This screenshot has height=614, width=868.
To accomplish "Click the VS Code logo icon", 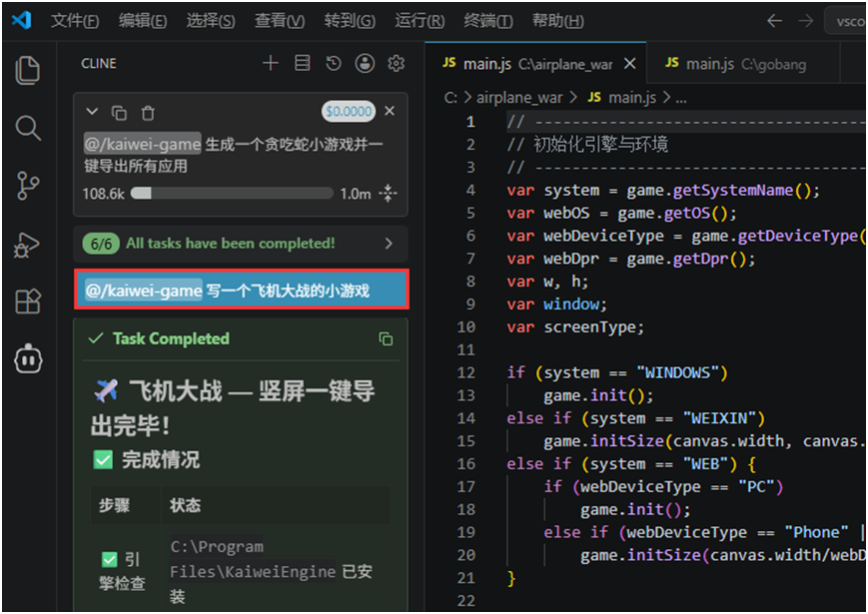I will point(21,20).
